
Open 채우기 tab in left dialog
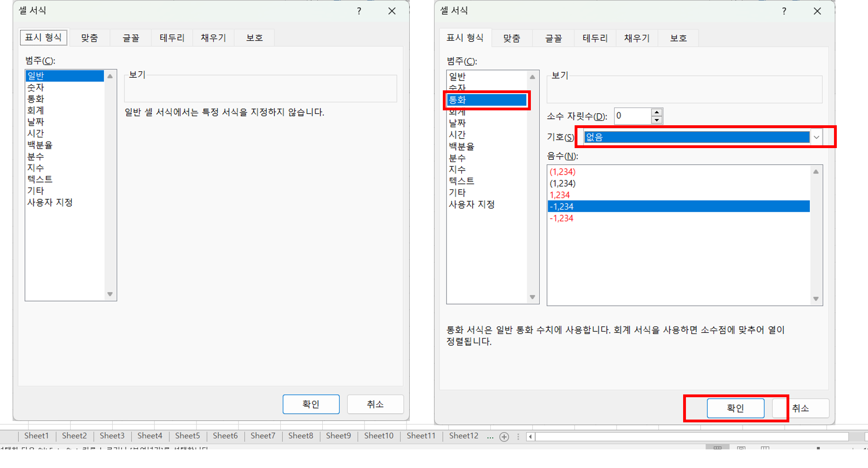pos(213,38)
